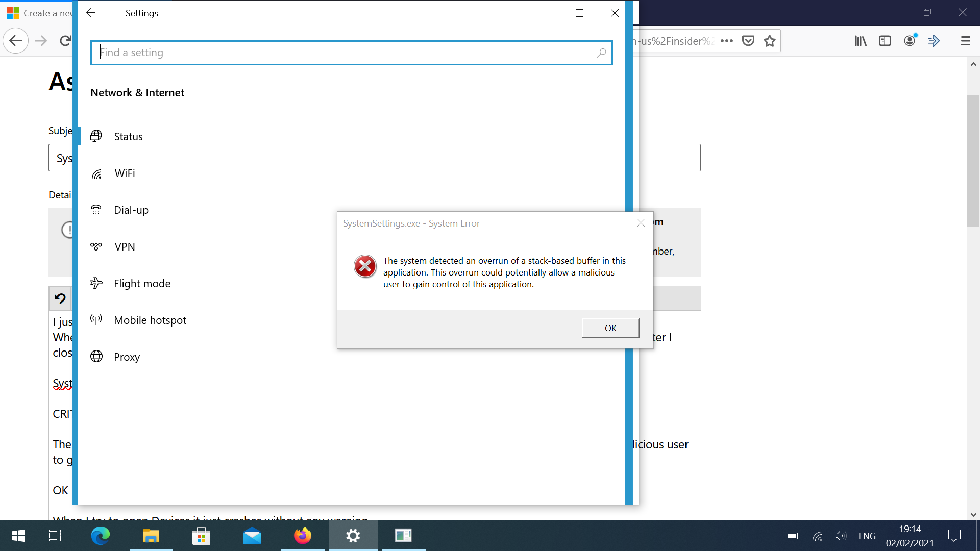Select the Proxy globe icon
Screen dimensions: 980x551
coord(96,357)
